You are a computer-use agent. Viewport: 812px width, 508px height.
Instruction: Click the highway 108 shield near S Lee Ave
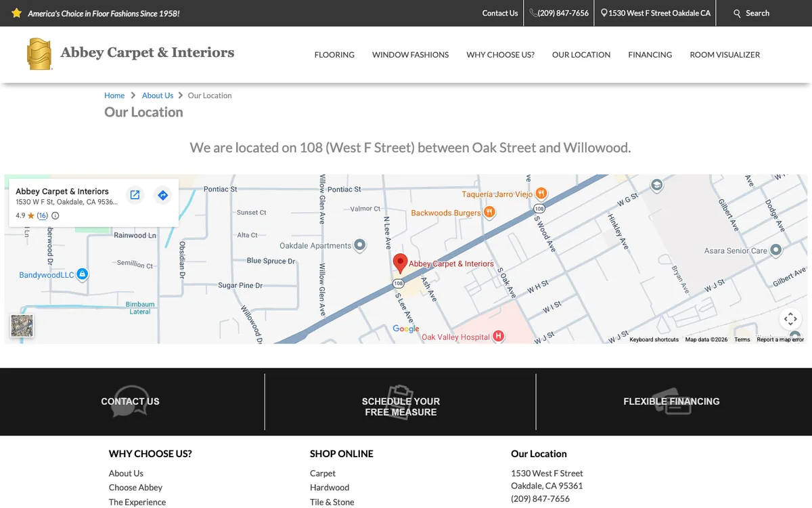[398, 283]
